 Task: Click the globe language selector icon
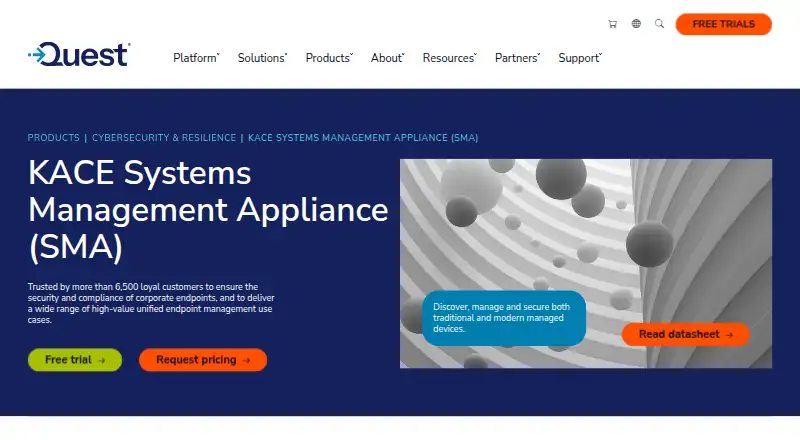636,23
